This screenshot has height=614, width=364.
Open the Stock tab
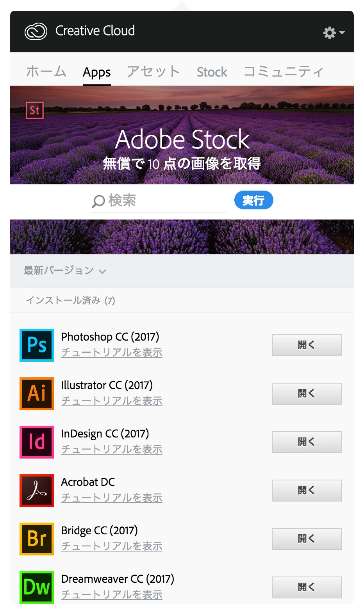pyautogui.click(x=212, y=72)
